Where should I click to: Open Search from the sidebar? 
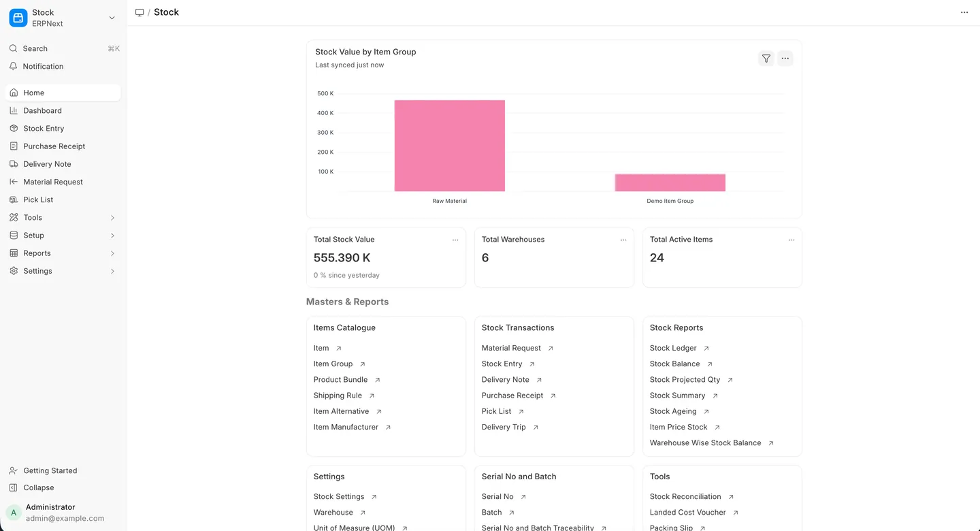tap(63, 48)
